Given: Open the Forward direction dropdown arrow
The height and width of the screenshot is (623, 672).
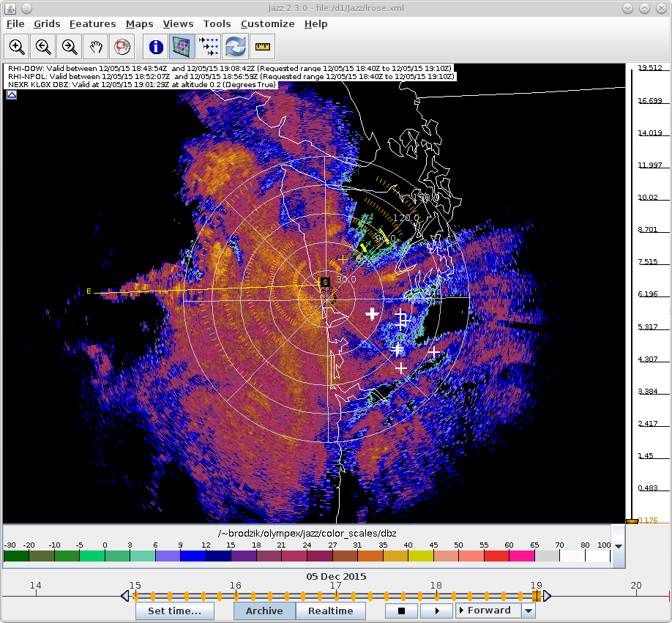Looking at the screenshot, I should pyautogui.click(x=529, y=611).
